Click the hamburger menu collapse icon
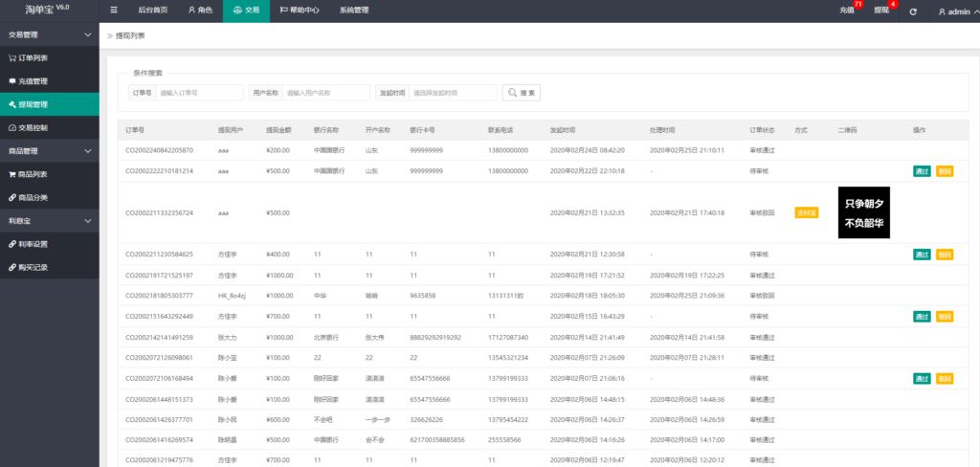The width and height of the screenshot is (980, 467). click(x=115, y=11)
